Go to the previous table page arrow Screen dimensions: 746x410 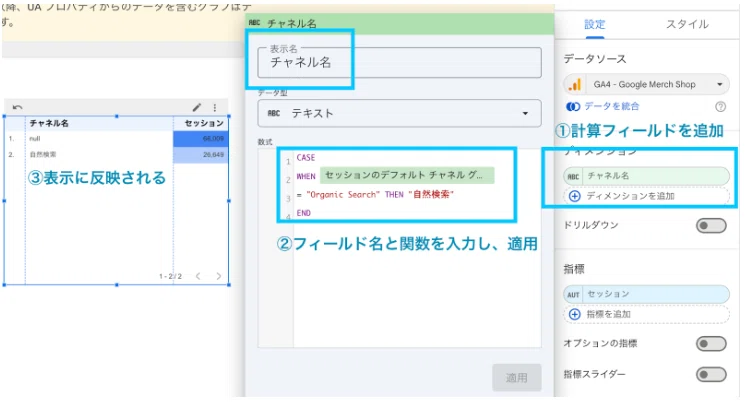[198, 276]
